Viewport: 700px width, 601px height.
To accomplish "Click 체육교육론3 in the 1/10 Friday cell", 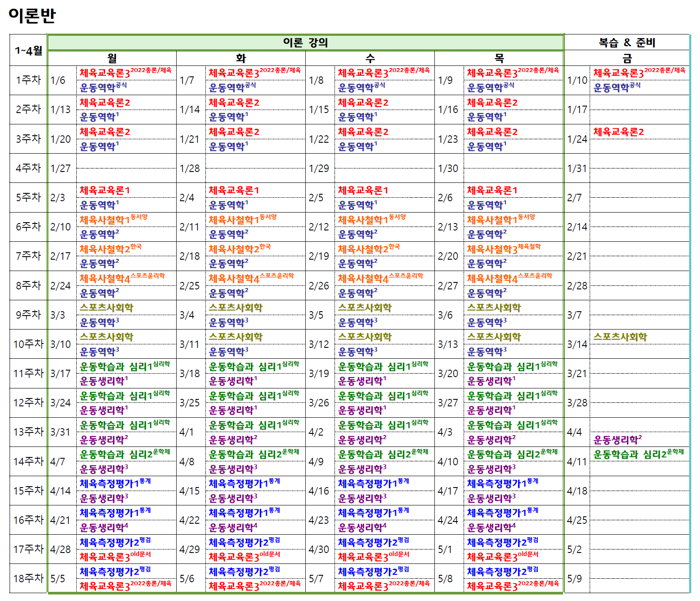I will pos(639,72).
